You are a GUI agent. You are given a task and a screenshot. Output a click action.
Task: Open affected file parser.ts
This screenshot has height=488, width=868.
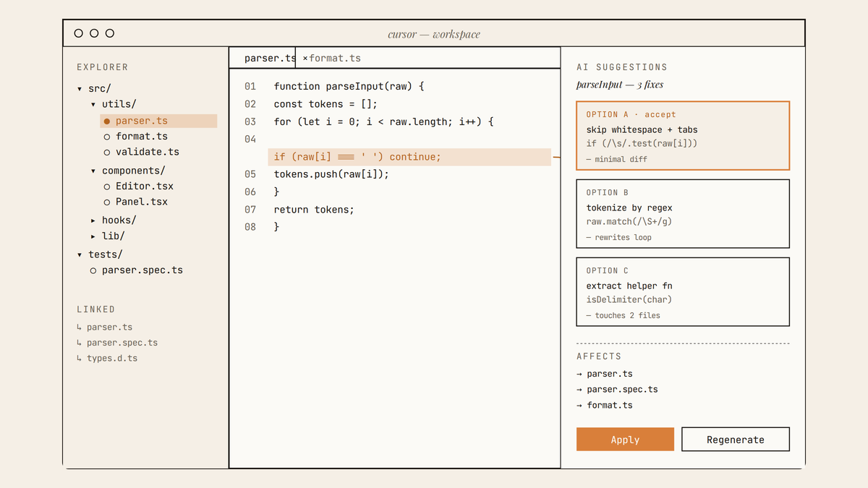pos(605,374)
